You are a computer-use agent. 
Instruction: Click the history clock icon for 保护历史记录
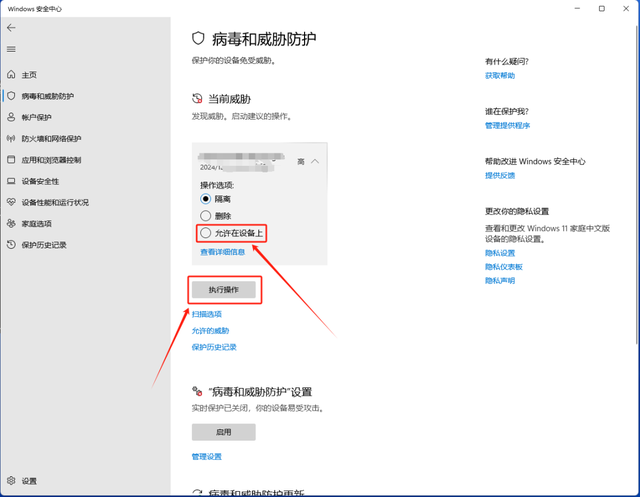click(11, 244)
